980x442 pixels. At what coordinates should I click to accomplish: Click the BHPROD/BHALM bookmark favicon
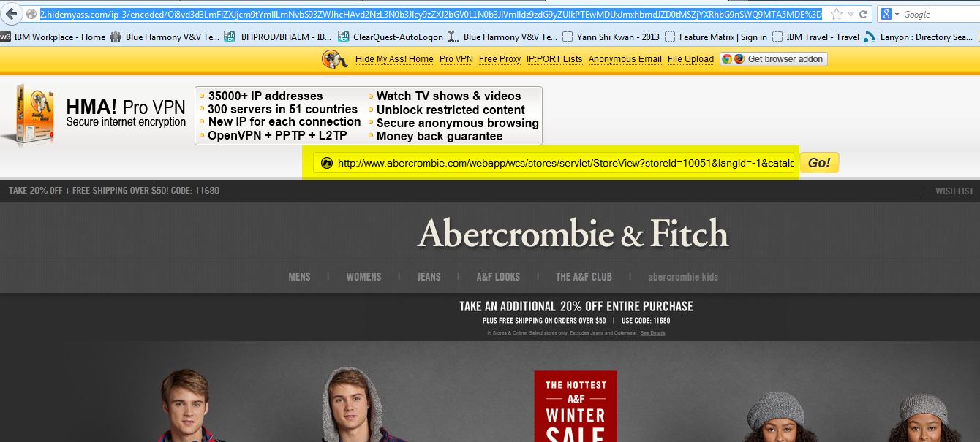click(x=230, y=37)
